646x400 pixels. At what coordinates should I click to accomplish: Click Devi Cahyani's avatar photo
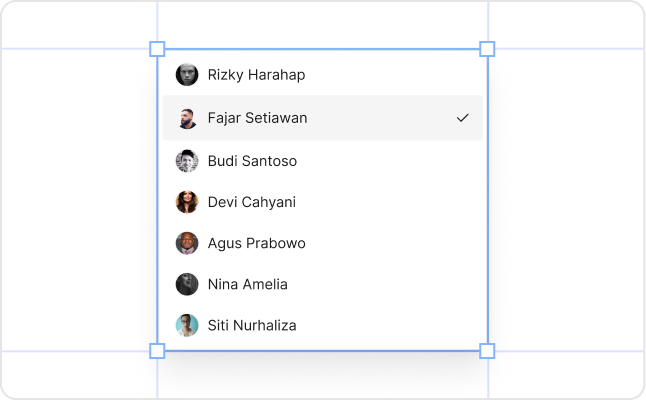pos(187,202)
